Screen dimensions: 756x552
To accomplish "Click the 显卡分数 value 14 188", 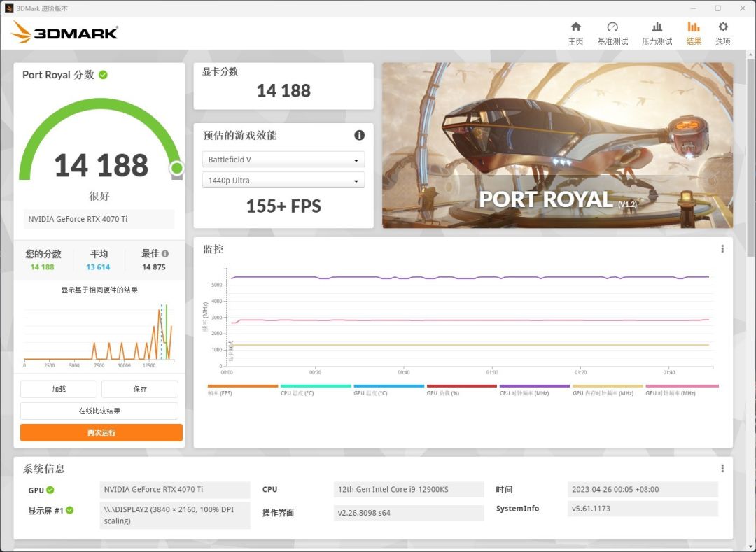I will [283, 90].
